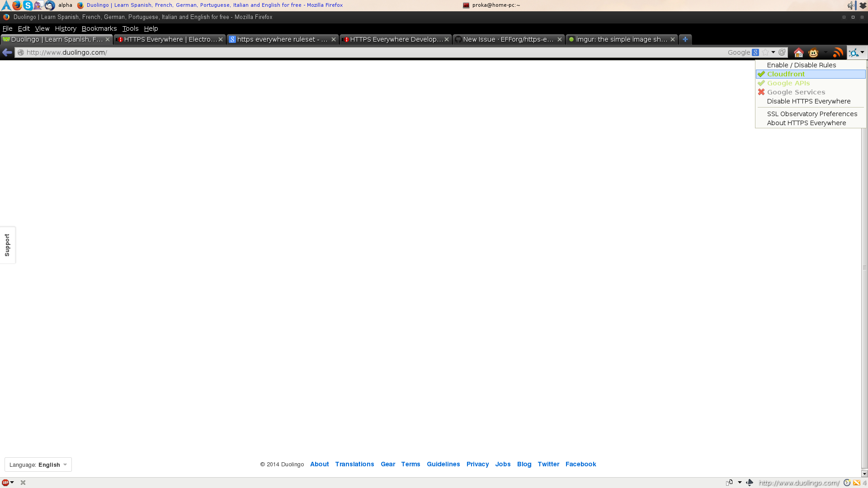
Task: Click the orange RSS feed icon
Action: (x=838, y=53)
